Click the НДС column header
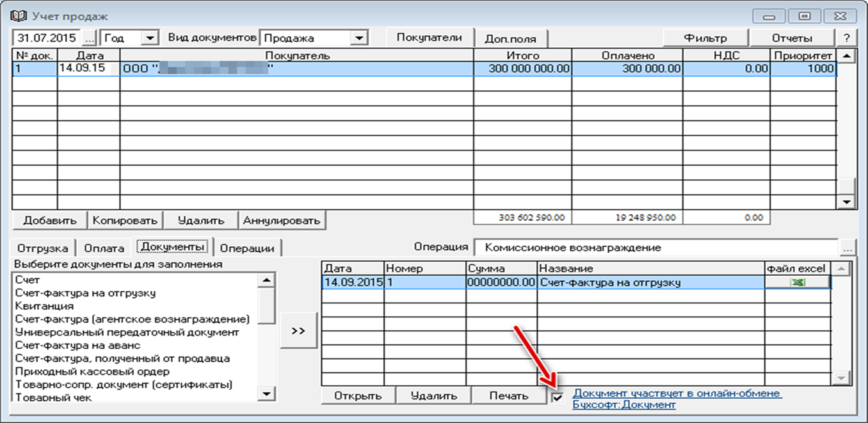The image size is (868, 423). click(727, 56)
